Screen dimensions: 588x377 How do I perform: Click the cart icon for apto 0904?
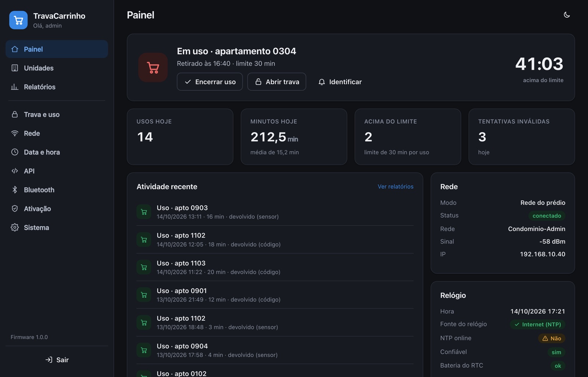[144, 350]
